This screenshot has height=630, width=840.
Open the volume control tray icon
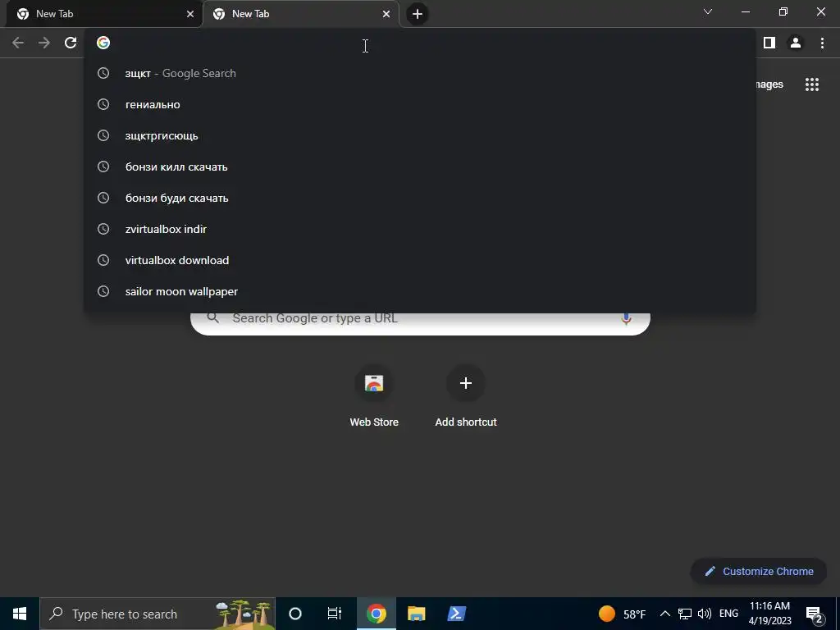pos(705,614)
